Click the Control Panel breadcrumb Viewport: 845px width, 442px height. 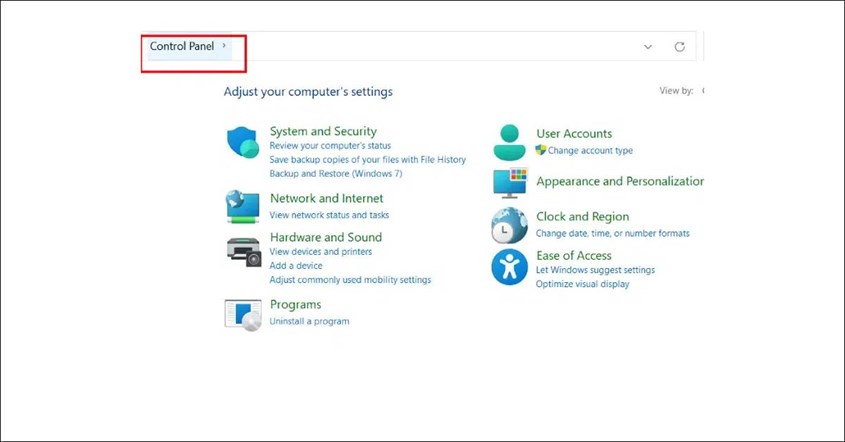tap(182, 46)
